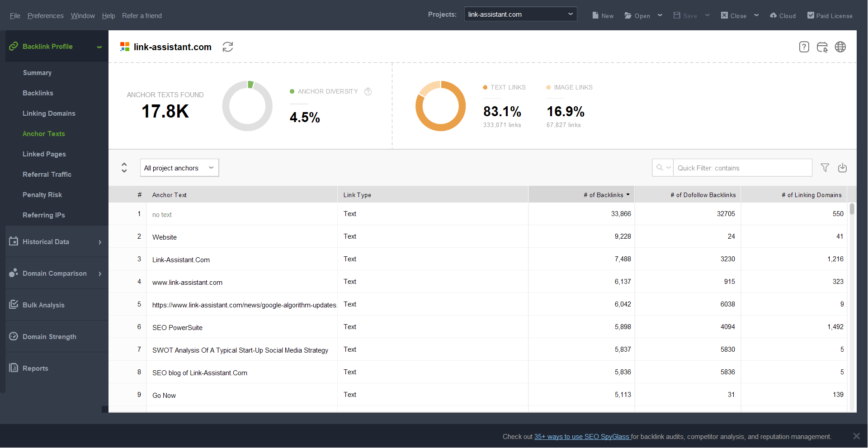Select the 'www.link-assistant.com' anchor row

click(x=478, y=282)
